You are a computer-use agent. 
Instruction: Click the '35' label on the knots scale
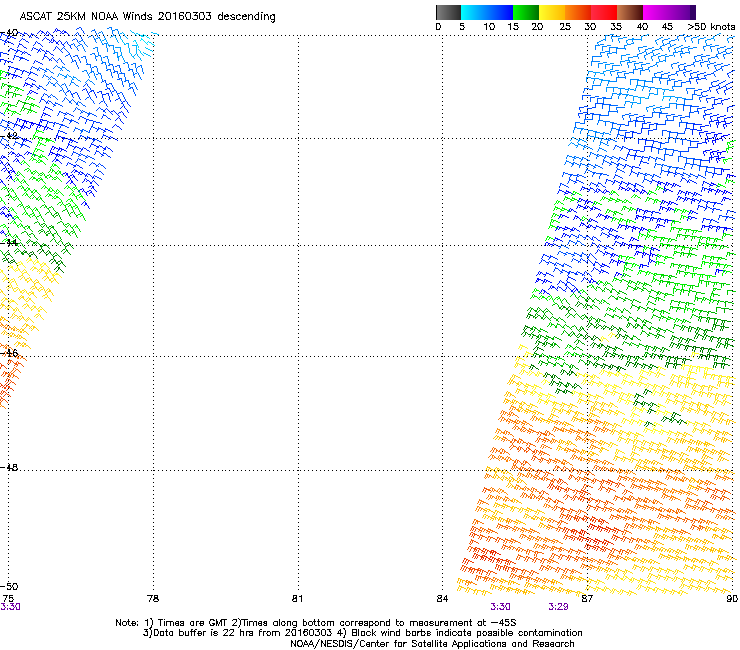(x=616, y=27)
